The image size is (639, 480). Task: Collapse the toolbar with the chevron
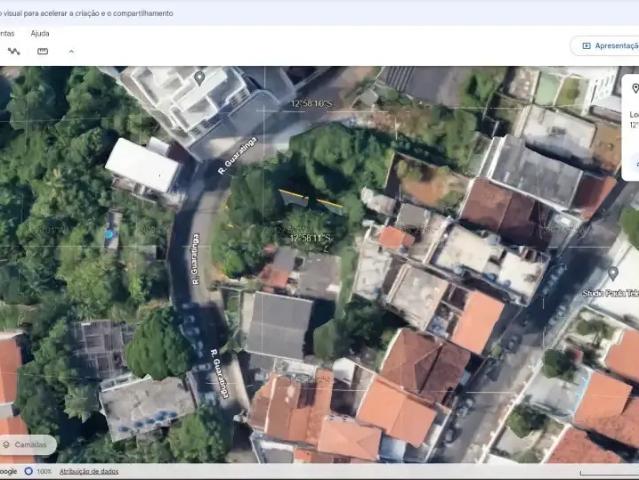[71, 51]
